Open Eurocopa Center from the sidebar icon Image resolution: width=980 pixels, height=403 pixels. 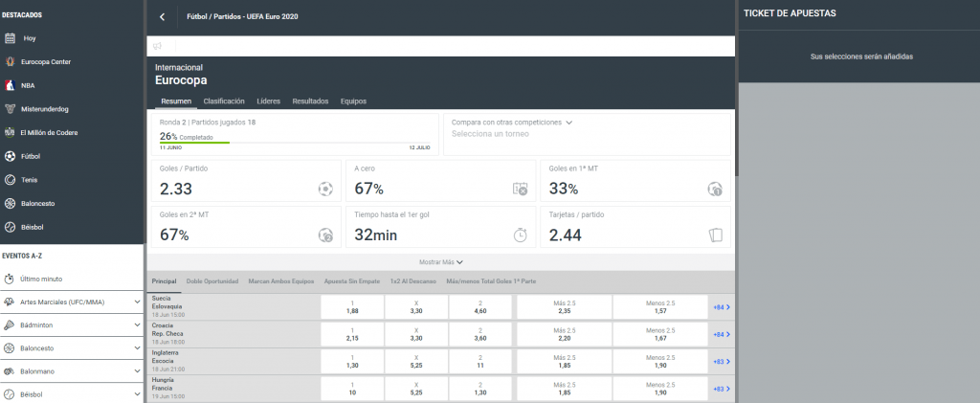(x=10, y=61)
